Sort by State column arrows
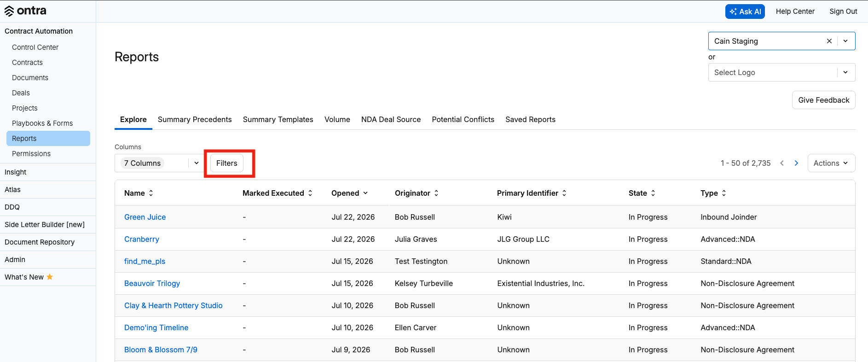 (653, 193)
